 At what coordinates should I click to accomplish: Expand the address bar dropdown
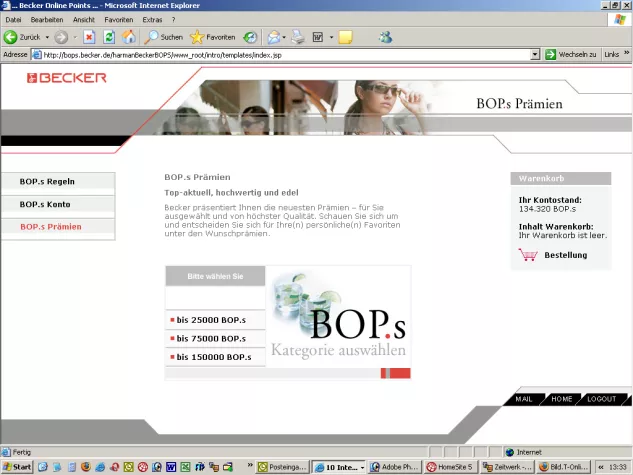coord(535,54)
